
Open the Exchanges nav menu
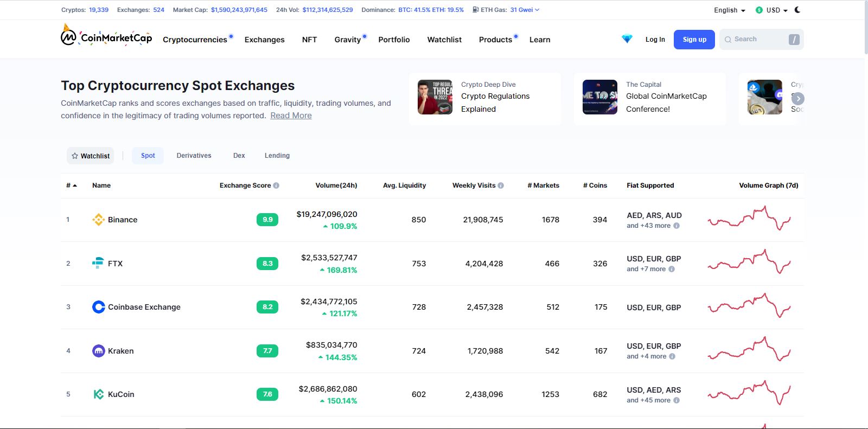(265, 40)
